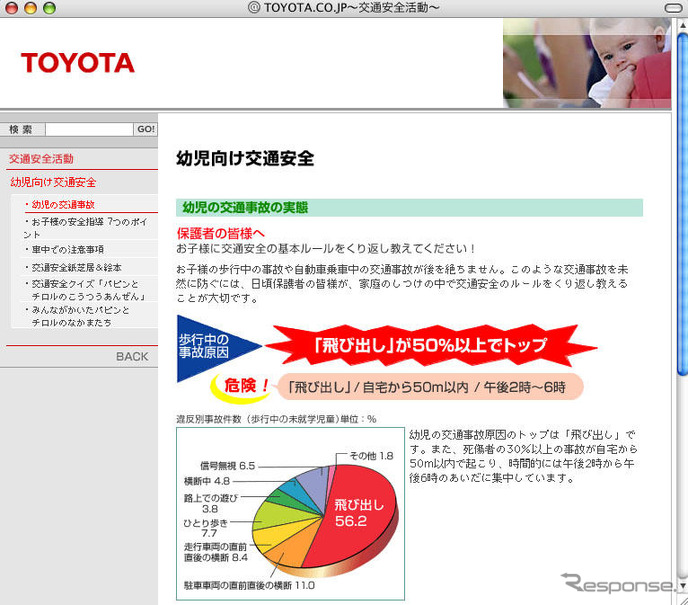The image size is (688, 605).
Task: Click the toolbar toggle pill button
Action: [674, 8]
